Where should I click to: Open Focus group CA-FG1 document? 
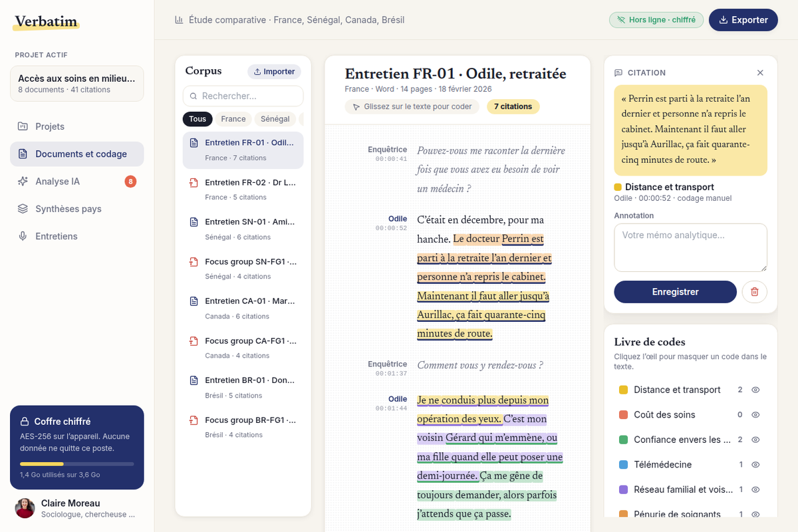pyautogui.click(x=243, y=348)
